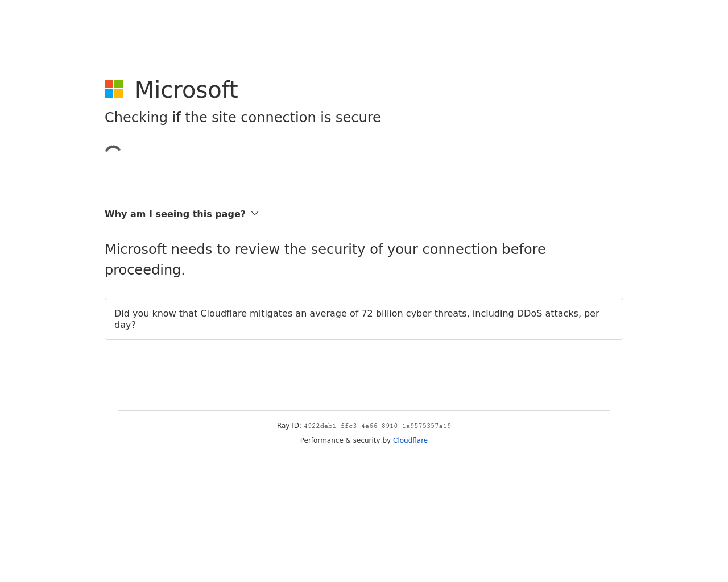This screenshot has height=582, width=728.
Task: Click the large "Microsoft" title text
Action: pos(186,90)
